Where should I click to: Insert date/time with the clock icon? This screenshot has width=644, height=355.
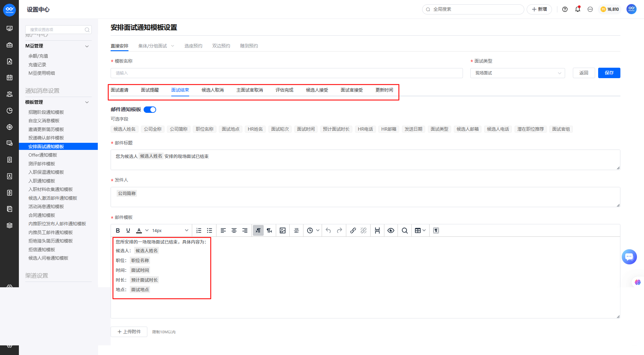[x=310, y=231]
